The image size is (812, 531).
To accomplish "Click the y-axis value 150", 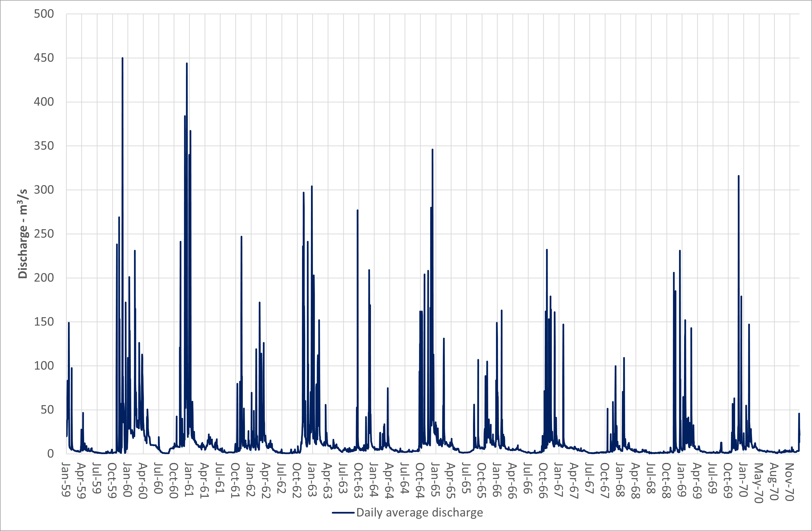I will coord(44,322).
